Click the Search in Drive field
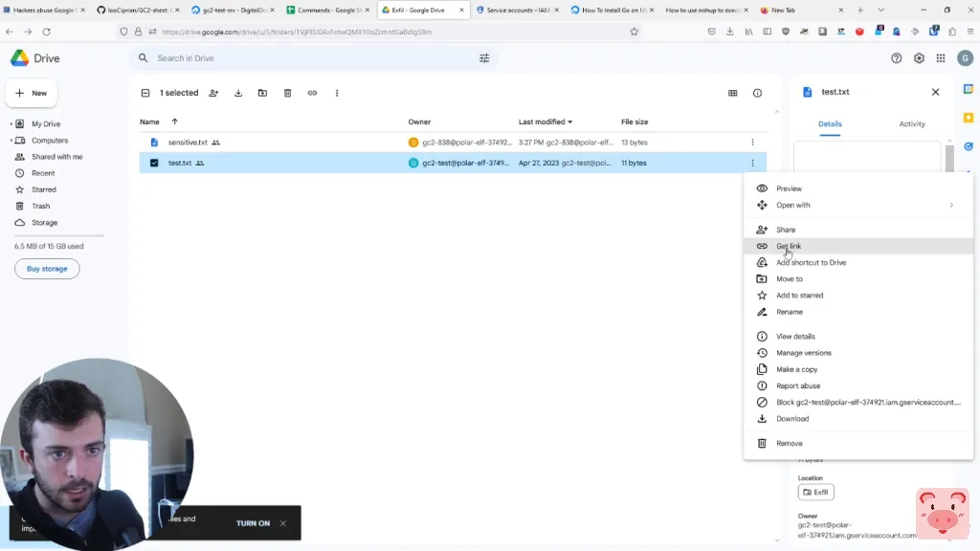 click(x=313, y=58)
